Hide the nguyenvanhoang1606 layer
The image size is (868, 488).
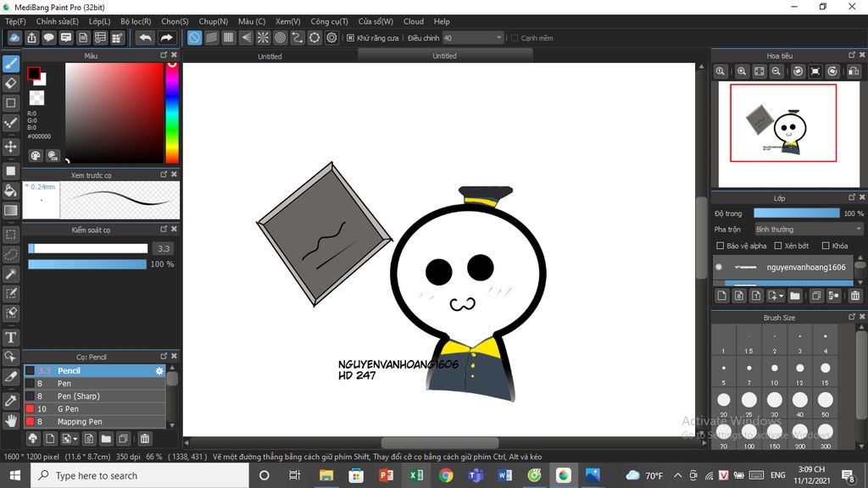tap(719, 267)
